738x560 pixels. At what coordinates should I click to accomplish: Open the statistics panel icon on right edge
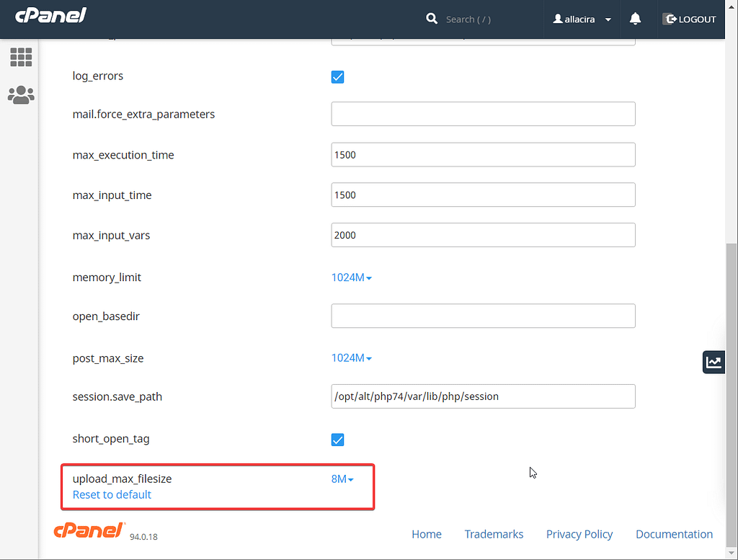(713, 362)
